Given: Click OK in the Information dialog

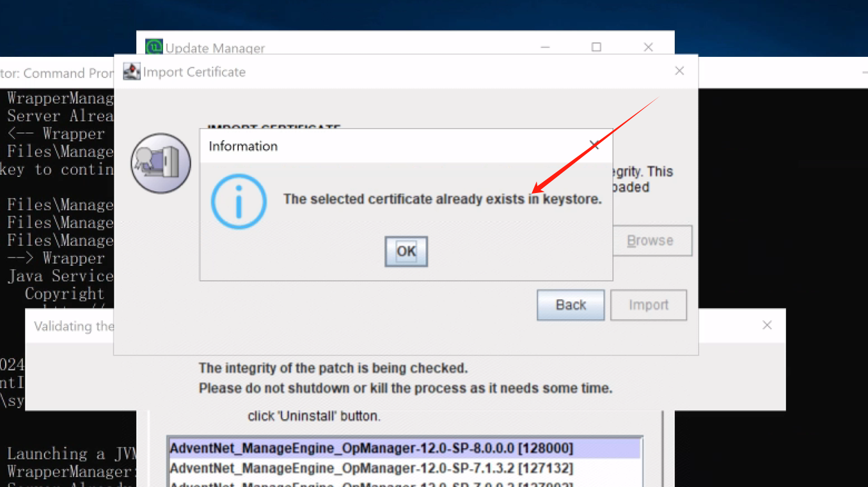Looking at the screenshot, I should pyautogui.click(x=406, y=251).
